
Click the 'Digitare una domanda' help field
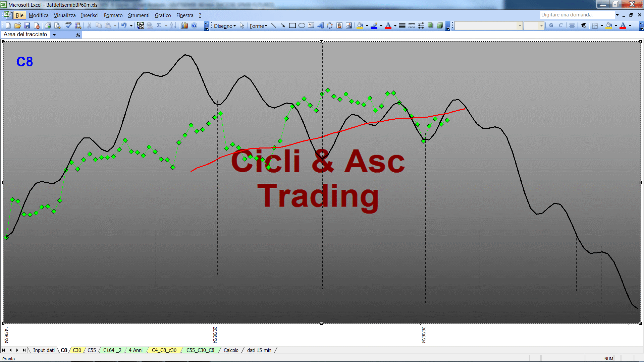577,15
